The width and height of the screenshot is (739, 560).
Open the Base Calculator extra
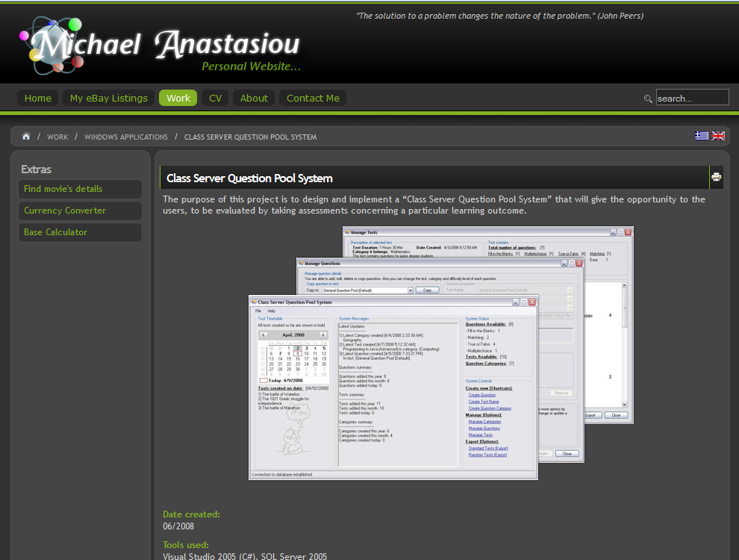point(80,232)
